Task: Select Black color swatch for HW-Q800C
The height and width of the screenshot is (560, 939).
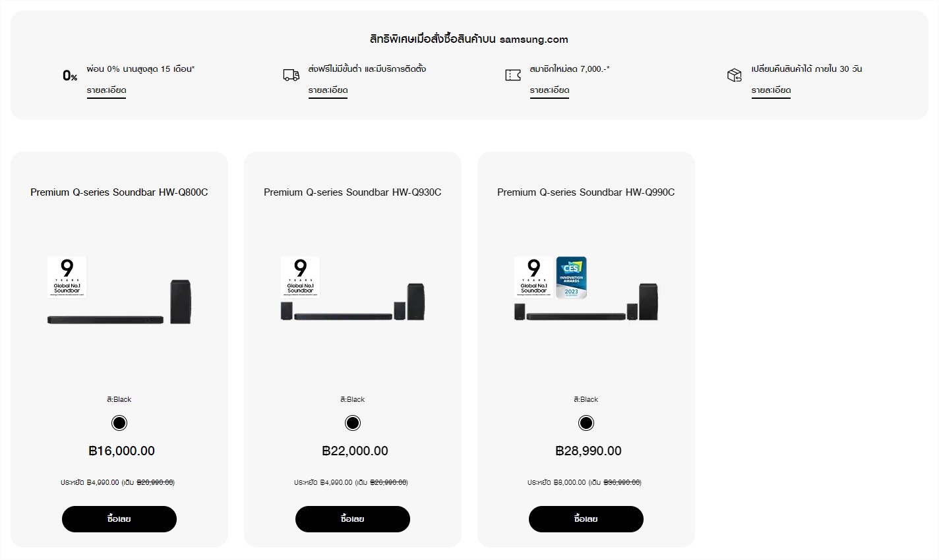Action: [119, 423]
